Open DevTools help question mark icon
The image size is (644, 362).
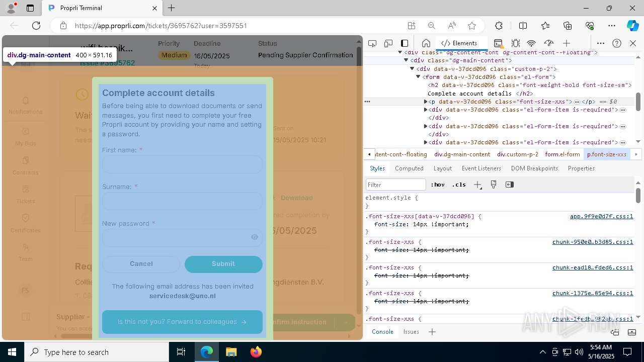coord(617,43)
